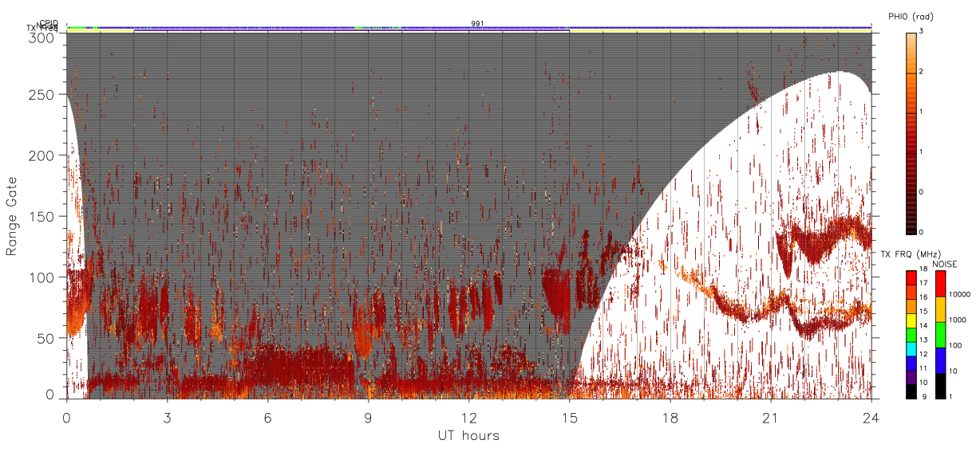This screenshot has height=452, width=980.
Task: Select the 15 tick on UT hours axis
Action: (x=570, y=417)
